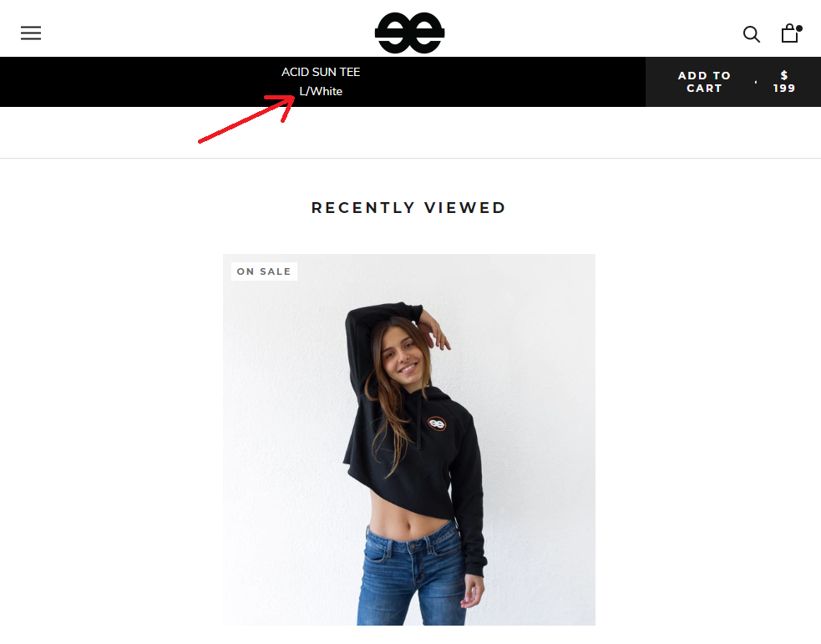
Task: Select the L/White variant text
Action: [x=321, y=91]
